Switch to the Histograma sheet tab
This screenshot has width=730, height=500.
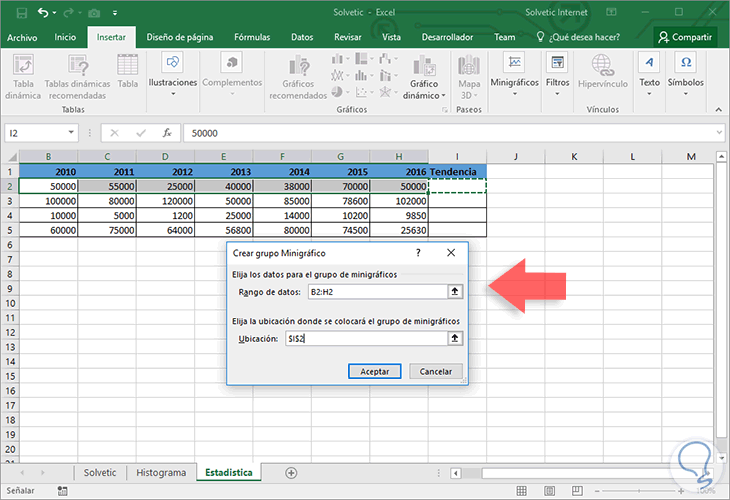161,472
